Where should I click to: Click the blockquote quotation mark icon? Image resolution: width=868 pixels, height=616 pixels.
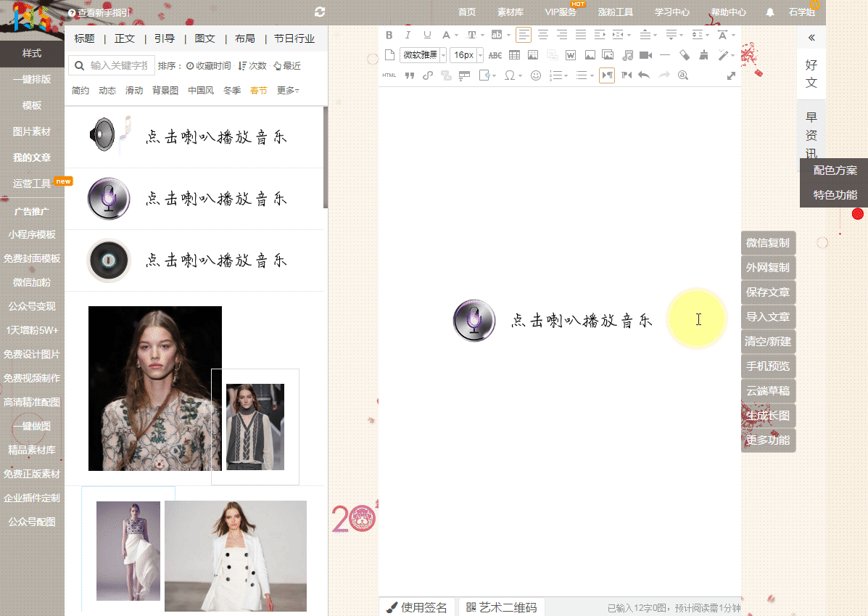(409, 75)
